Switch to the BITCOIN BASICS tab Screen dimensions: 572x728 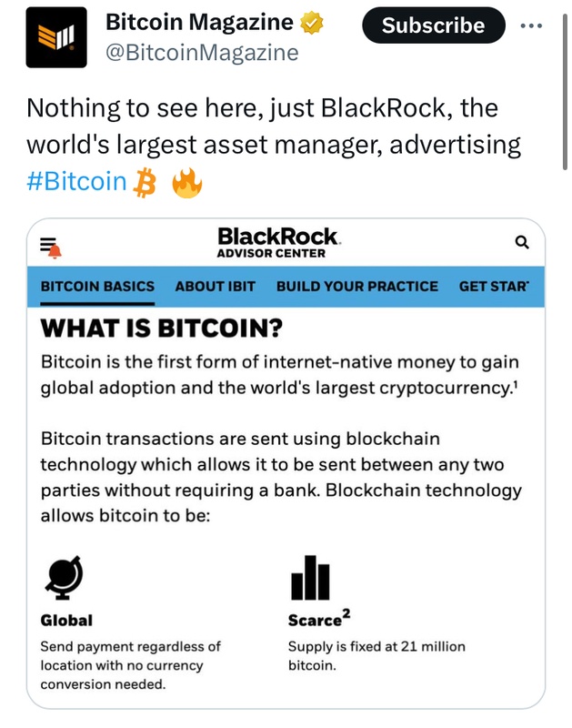[x=97, y=285]
